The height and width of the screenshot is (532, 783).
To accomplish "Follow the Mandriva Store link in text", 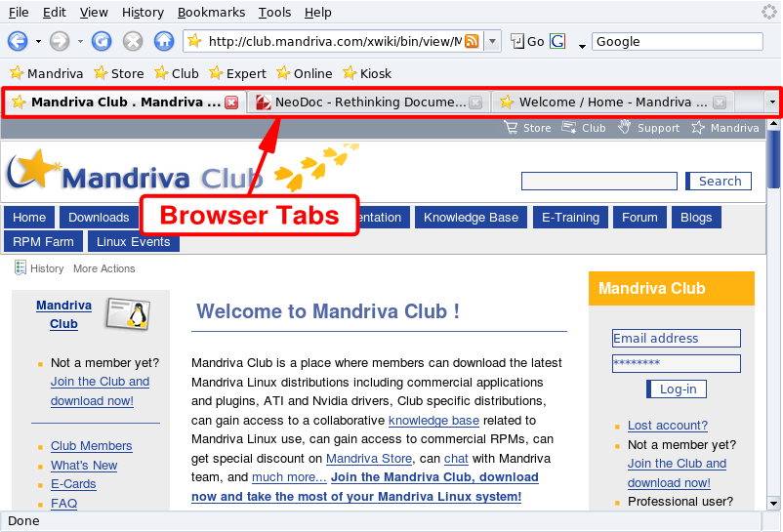I will (369, 459).
